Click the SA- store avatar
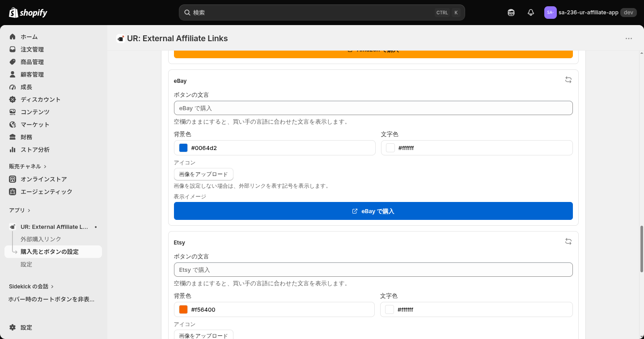 550,13
